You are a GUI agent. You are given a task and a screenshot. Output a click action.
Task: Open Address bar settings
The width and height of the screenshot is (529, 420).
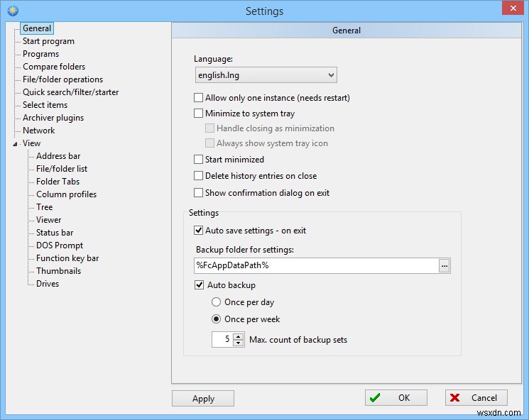coord(58,156)
